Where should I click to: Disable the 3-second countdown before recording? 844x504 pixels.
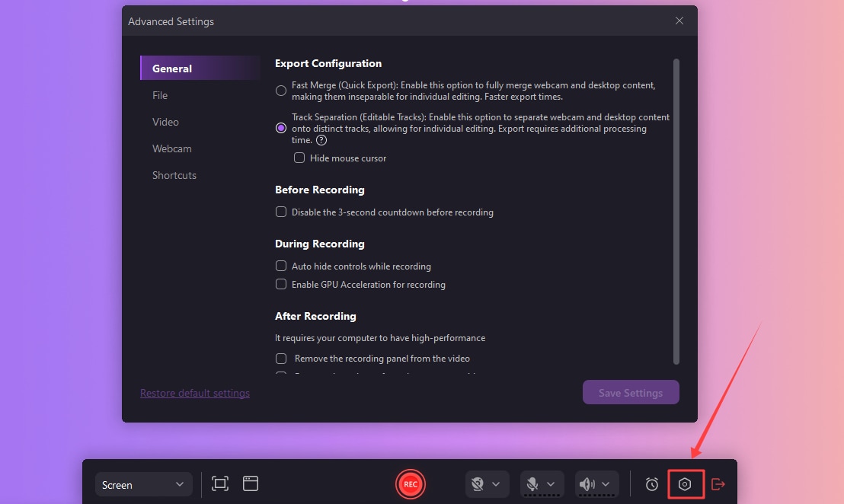tap(281, 212)
